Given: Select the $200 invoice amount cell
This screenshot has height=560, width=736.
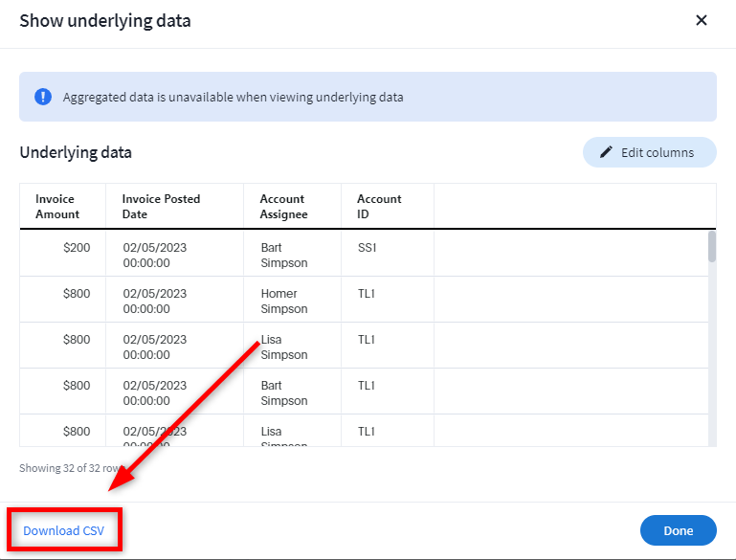Looking at the screenshot, I should coord(76,248).
